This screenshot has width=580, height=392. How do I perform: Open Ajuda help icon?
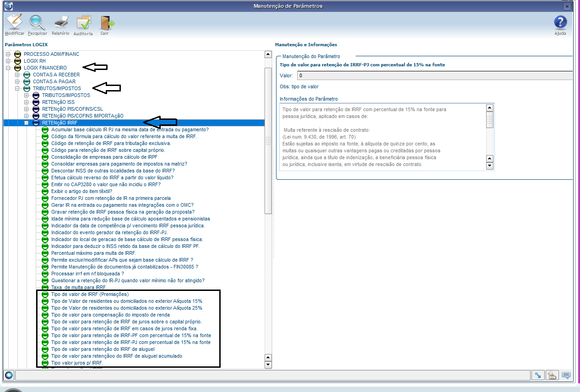point(560,25)
